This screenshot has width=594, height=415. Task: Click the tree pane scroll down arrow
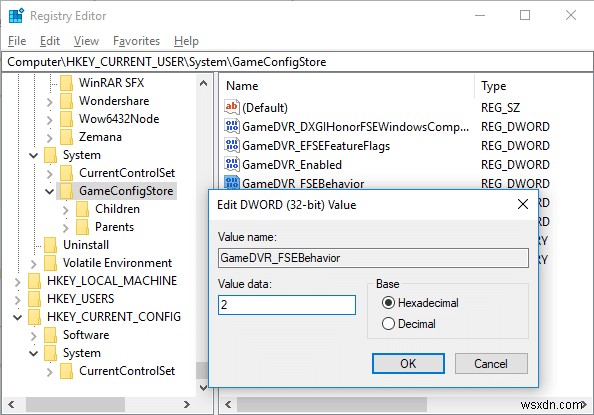[203, 387]
